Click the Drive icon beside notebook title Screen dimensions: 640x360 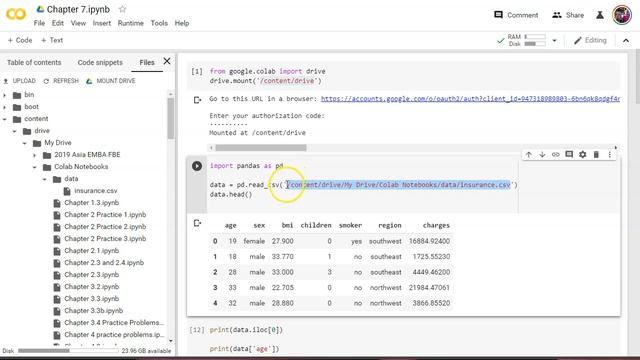40,9
